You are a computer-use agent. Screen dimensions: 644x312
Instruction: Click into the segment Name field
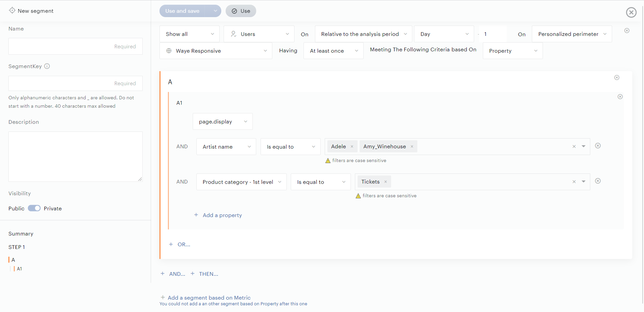tap(75, 46)
